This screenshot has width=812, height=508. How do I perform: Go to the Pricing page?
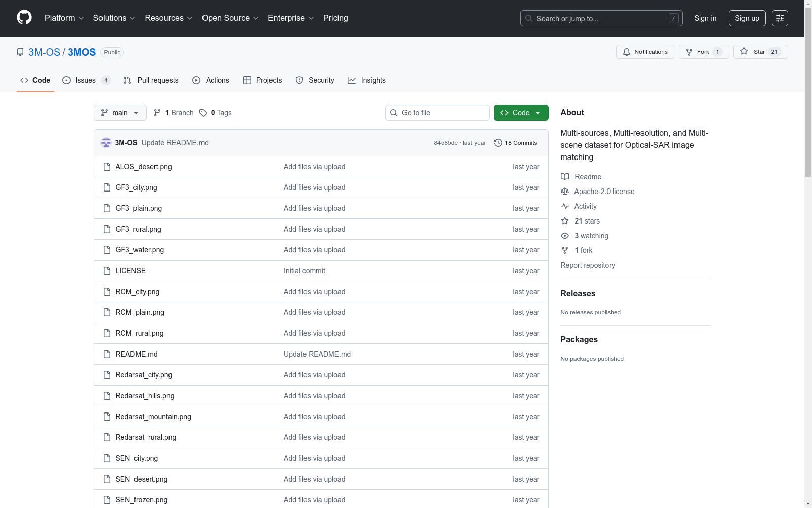pos(335,18)
